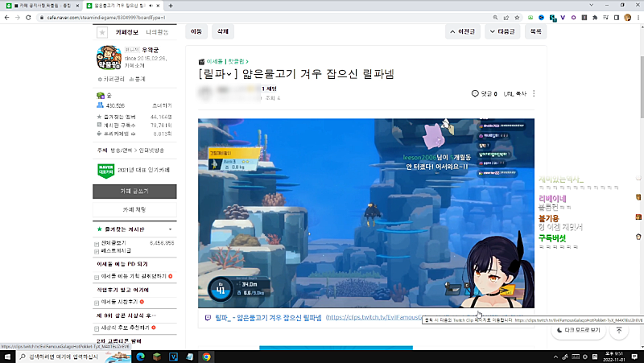Reload the page with the refresh icon

point(36,15)
